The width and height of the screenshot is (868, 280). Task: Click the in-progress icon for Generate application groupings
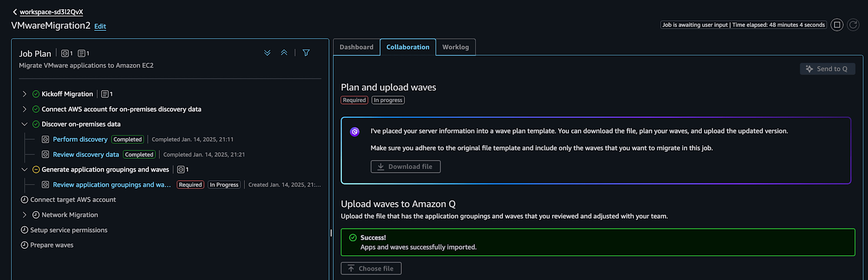pos(36,169)
